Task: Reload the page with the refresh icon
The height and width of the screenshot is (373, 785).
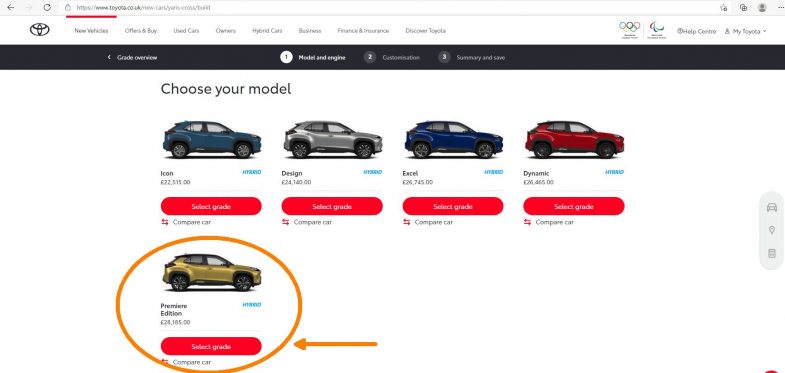Action: pyautogui.click(x=47, y=8)
